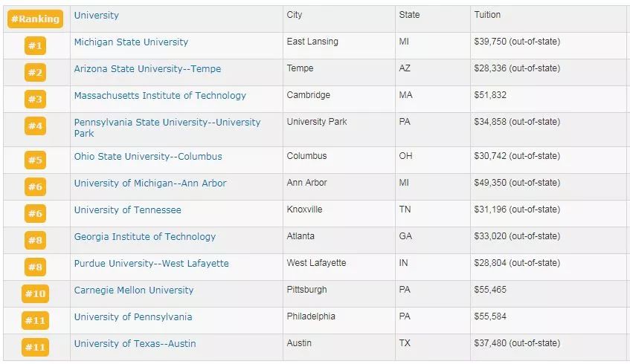Click the Tuition column header

click(x=487, y=15)
